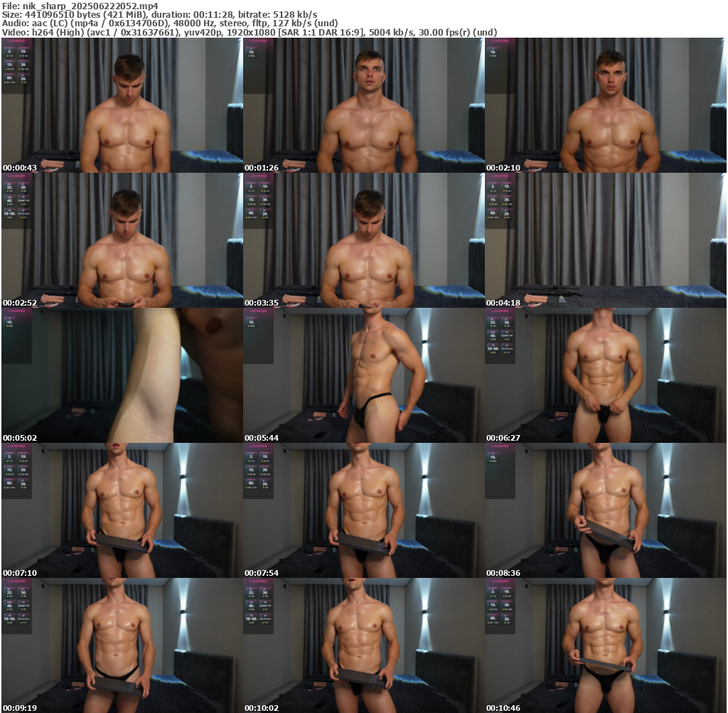Select the thumbnail frame at 00:00:43
This screenshot has width=728, height=713.
click(x=122, y=105)
